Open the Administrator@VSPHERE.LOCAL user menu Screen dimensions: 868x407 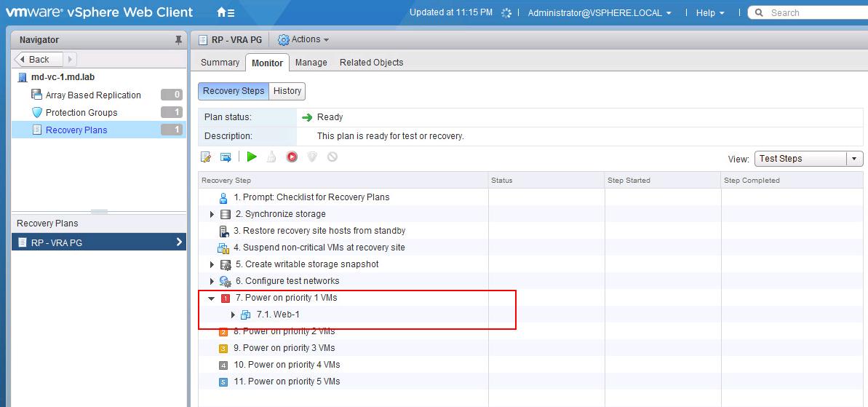600,12
